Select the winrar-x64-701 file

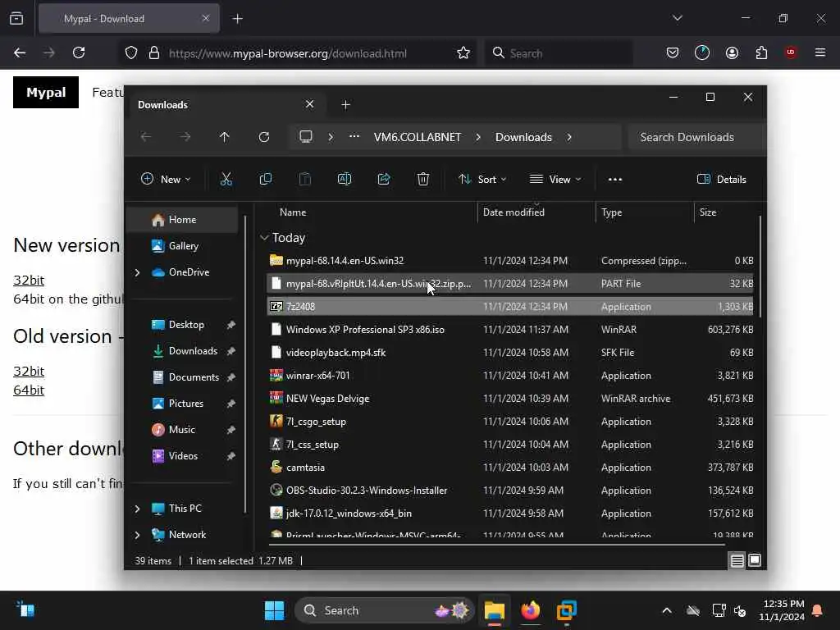(510, 376)
